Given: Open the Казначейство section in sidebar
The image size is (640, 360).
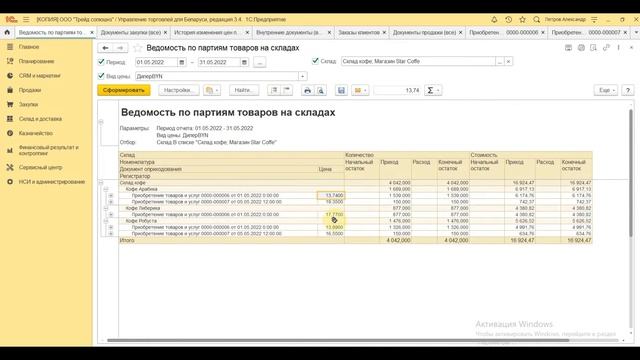Looking at the screenshot, I should tap(36, 133).
